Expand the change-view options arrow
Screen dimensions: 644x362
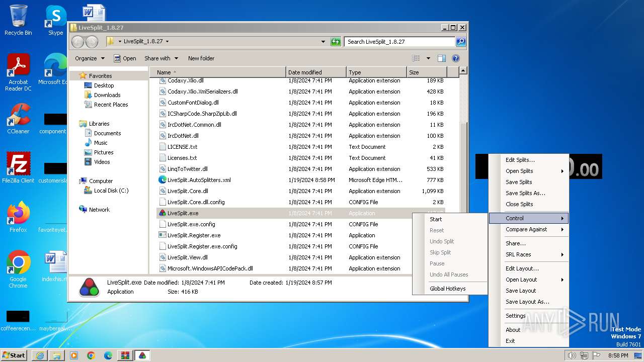tap(428, 58)
